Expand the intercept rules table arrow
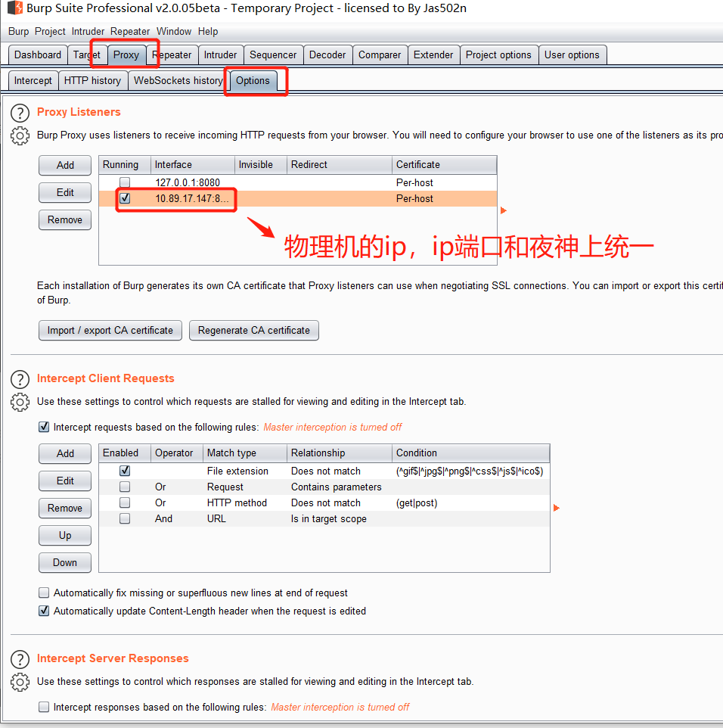Viewport: 723px width, 728px height. click(557, 508)
